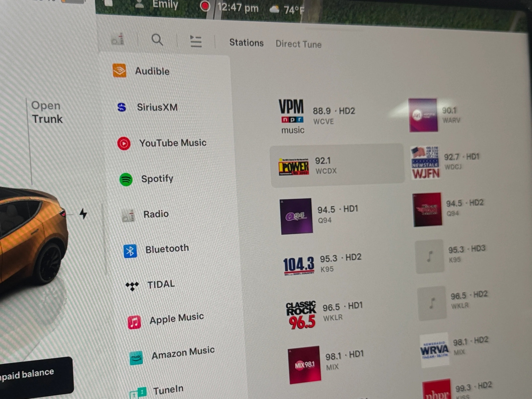The image size is (532, 399).
Task: Choose the Apple Music label
Action: (177, 319)
